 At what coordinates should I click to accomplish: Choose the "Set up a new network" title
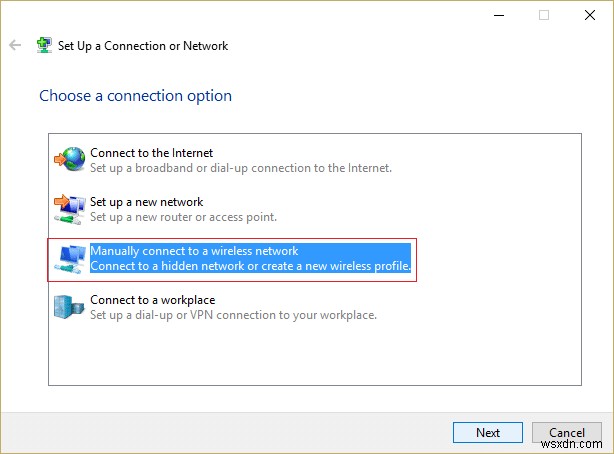146,202
